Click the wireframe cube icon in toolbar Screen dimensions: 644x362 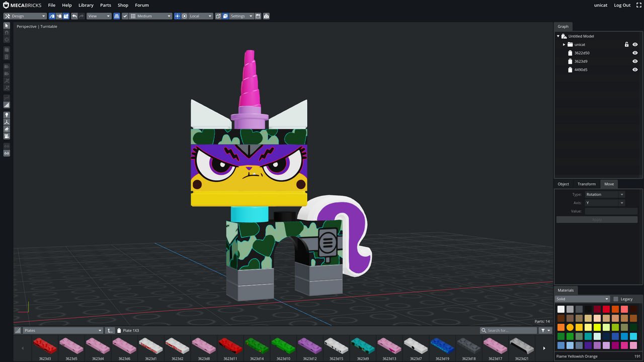pyautogui.click(x=218, y=16)
